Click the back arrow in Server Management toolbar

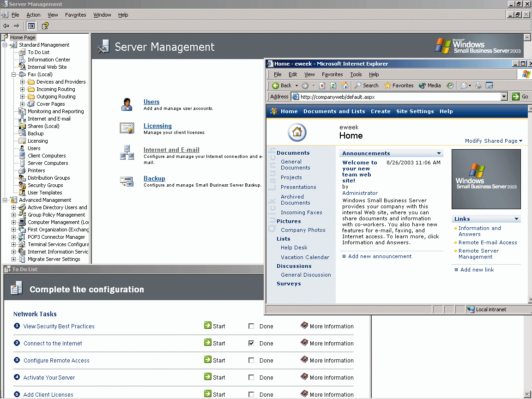(6, 26)
